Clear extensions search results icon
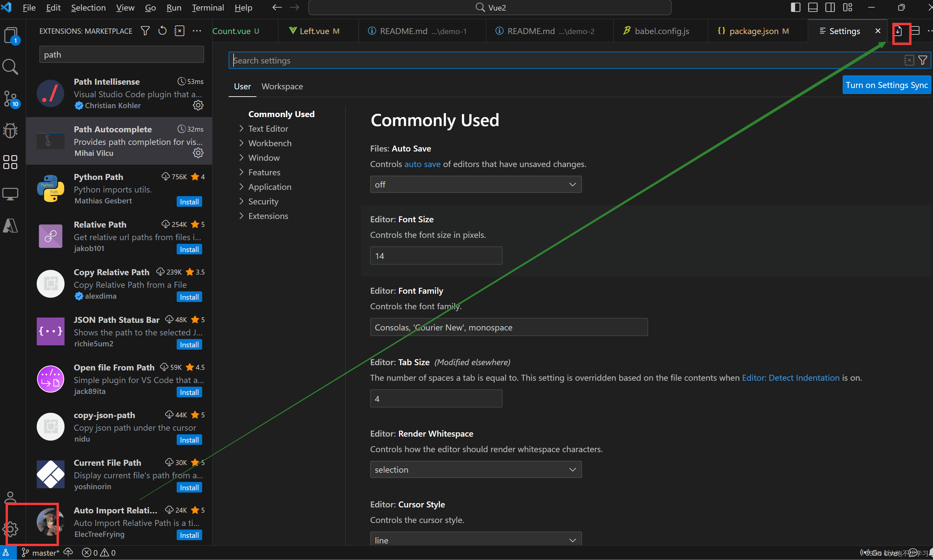933x560 pixels. tap(179, 31)
